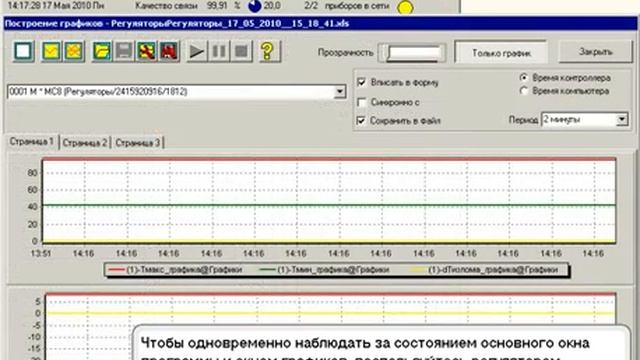Click the Только график button
Viewport: 640px width, 360px height.
pyautogui.click(x=501, y=53)
